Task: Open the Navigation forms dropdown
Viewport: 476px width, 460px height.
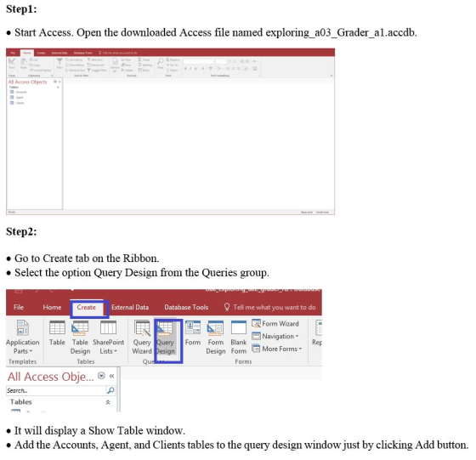Action: (x=275, y=336)
